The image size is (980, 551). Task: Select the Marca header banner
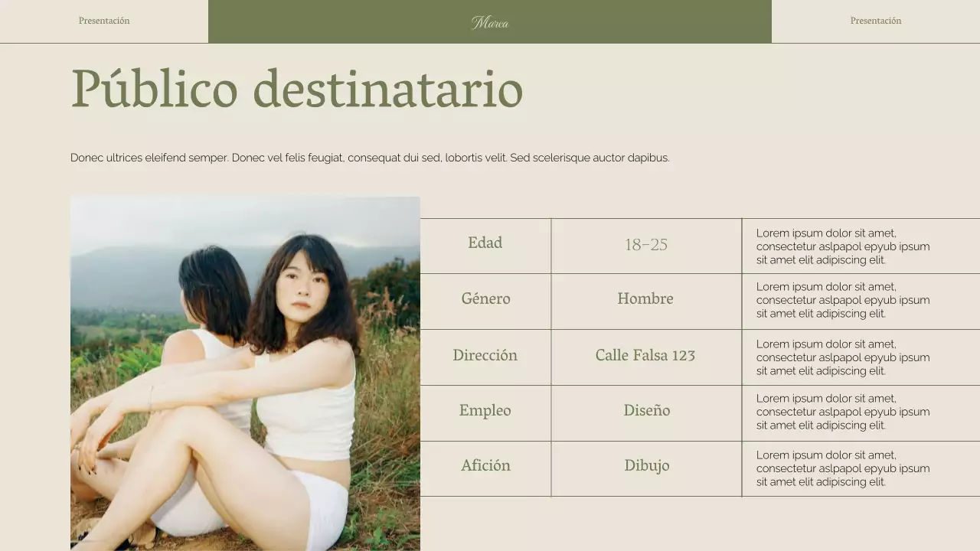tap(489, 21)
